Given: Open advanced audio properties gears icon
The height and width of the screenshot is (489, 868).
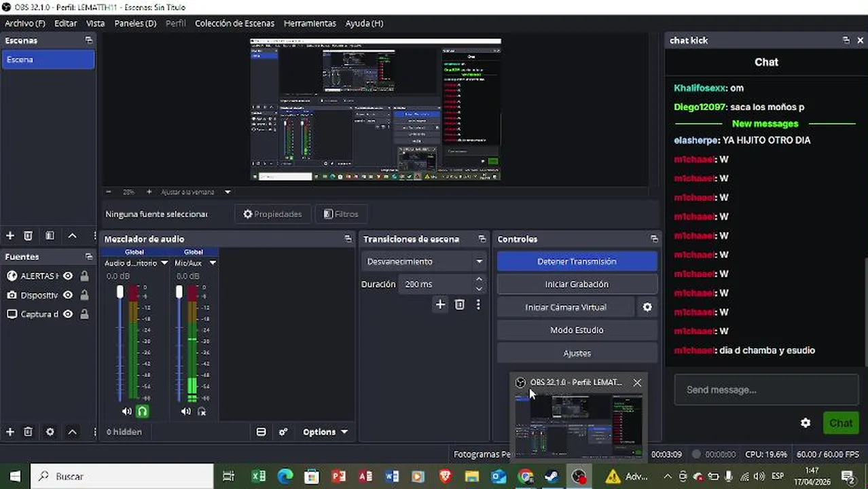Looking at the screenshot, I should tap(283, 432).
